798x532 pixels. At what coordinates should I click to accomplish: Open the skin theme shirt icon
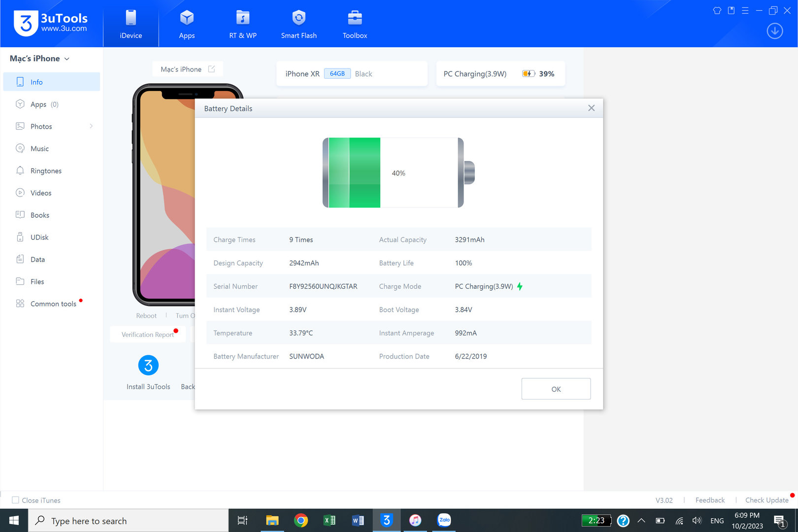pos(717,10)
